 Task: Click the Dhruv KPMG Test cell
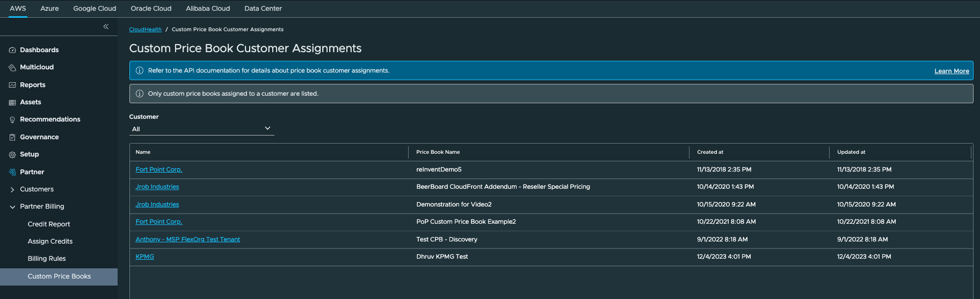tap(442, 257)
